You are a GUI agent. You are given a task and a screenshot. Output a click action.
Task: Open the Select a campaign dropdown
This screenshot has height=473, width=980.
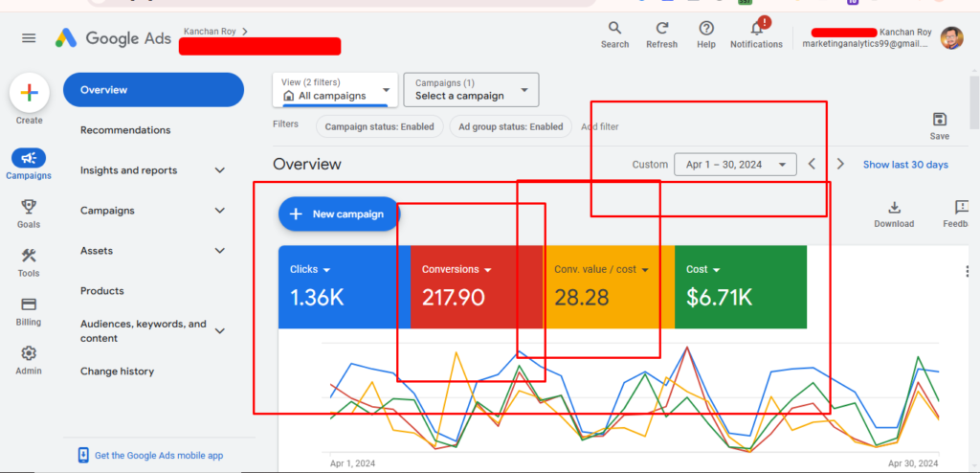pyautogui.click(x=471, y=89)
